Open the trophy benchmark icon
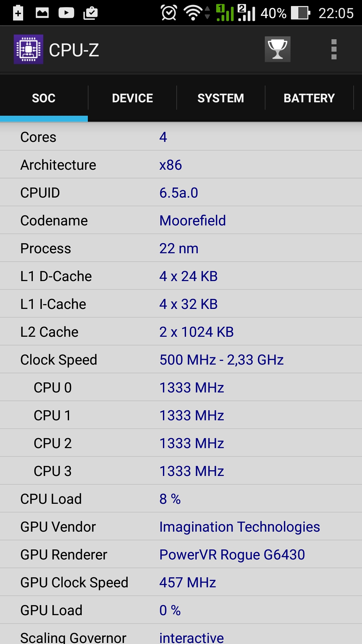The image size is (362, 644). click(278, 49)
